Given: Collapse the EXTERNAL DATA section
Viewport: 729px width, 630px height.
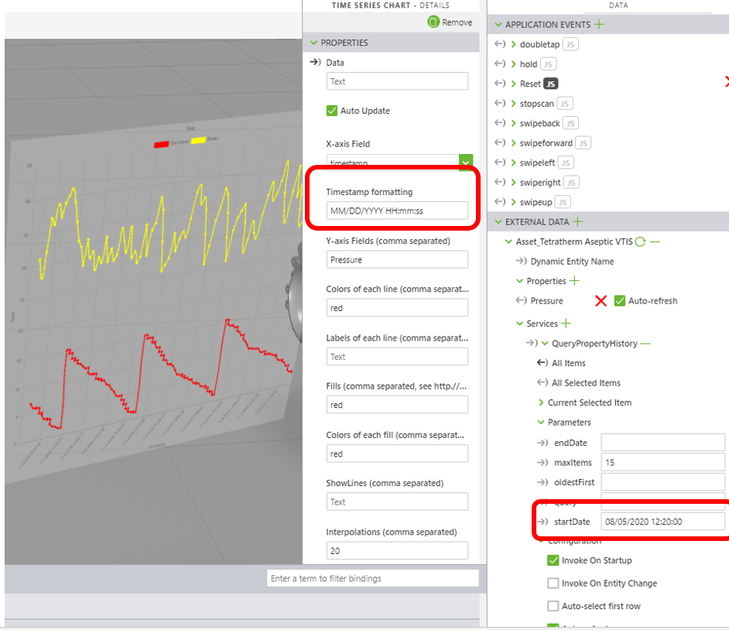Looking at the screenshot, I should [498, 222].
